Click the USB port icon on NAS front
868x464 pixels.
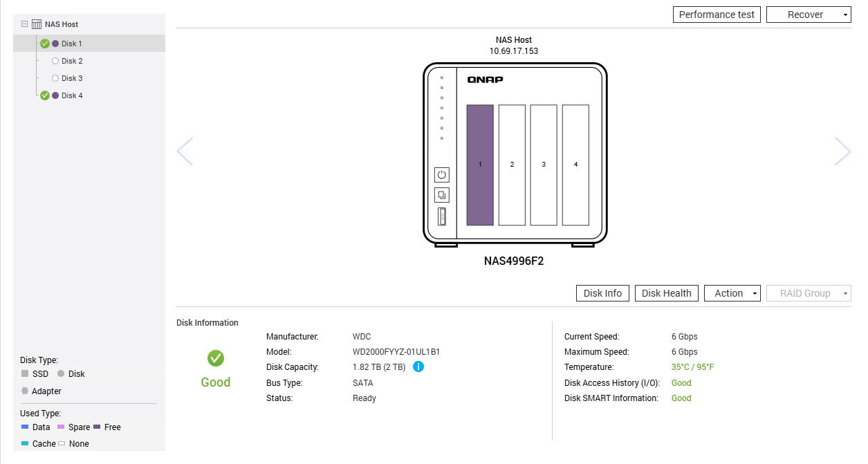pyautogui.click(x=442, y=216)
